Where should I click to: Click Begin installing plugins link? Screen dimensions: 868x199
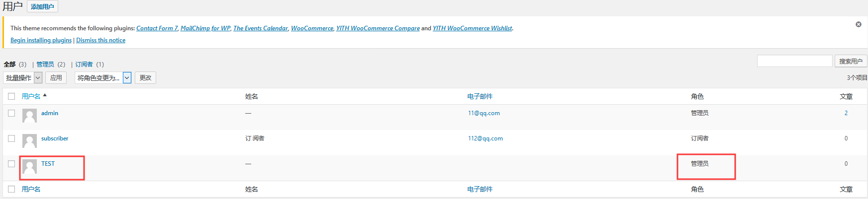(41, 40)
